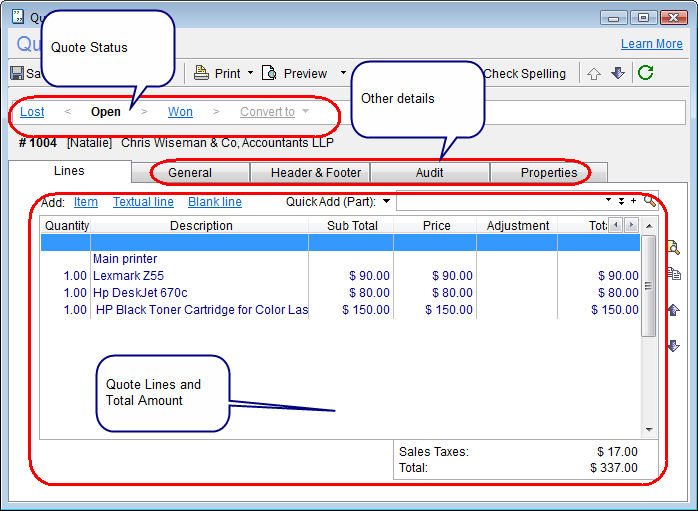Click the Textual line link
This screenshot has height=511, width=698.
point(143,202)
